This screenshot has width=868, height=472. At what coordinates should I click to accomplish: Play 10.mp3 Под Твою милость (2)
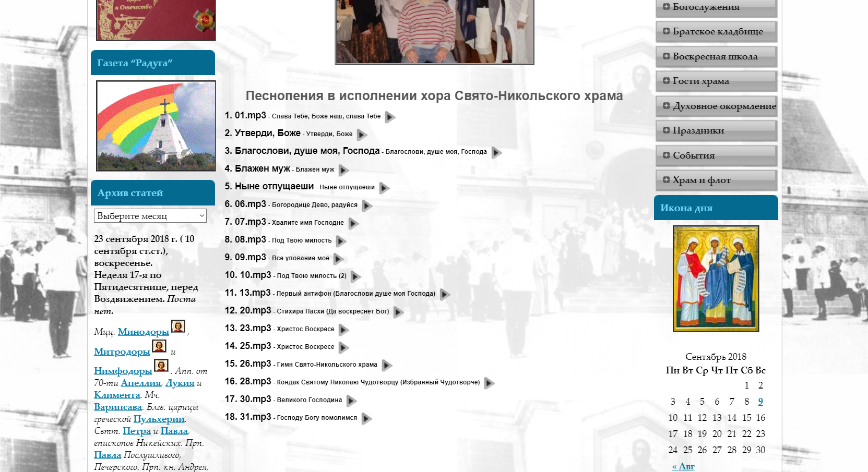pos(355,276)
